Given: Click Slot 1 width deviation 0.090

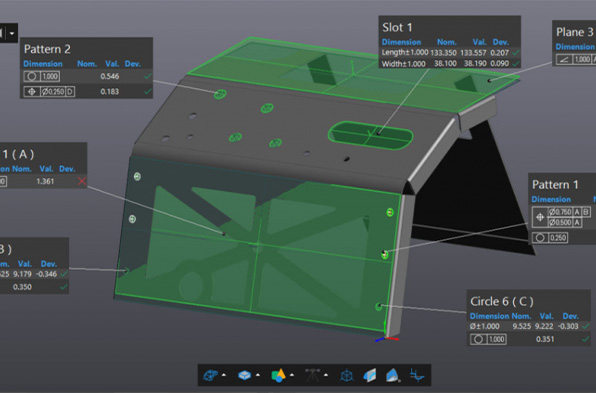Looking at the screenshot, I should click(499, 63).
